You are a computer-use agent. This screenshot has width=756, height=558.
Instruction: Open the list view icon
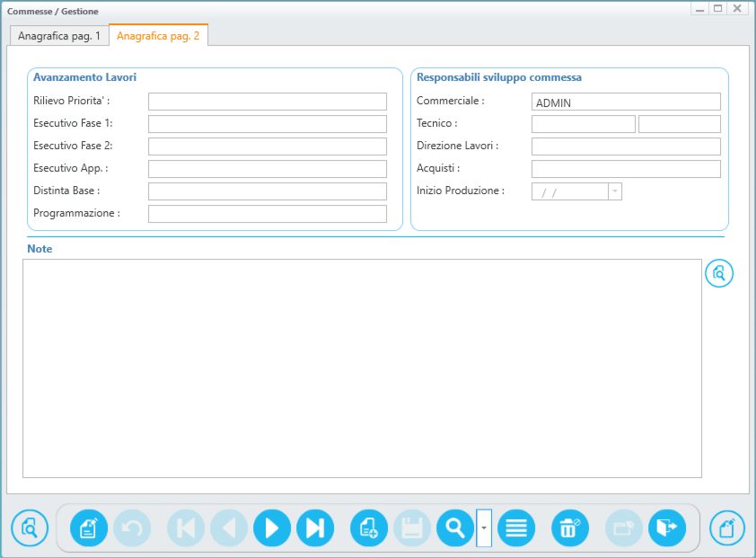(x=516, y=527)
